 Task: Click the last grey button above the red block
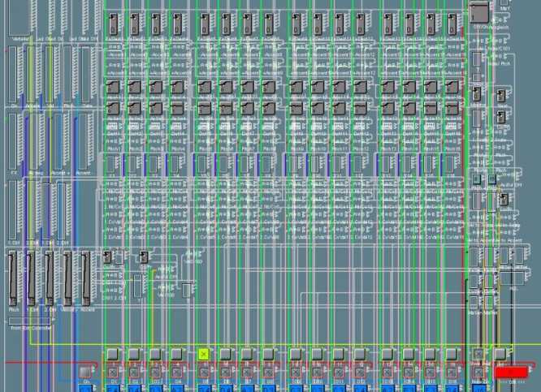point(500,354)
